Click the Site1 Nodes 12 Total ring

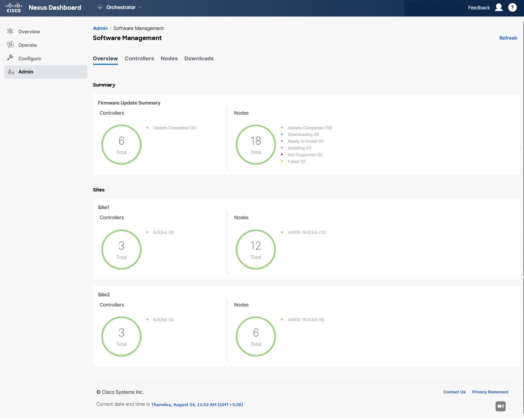(256, 250)
